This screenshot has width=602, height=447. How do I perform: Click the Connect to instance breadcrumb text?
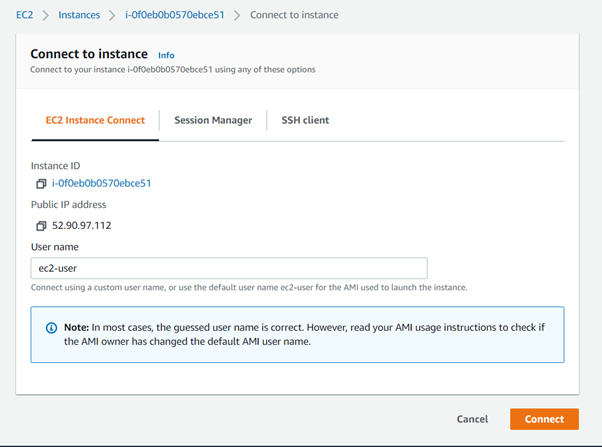pos(294,15)
